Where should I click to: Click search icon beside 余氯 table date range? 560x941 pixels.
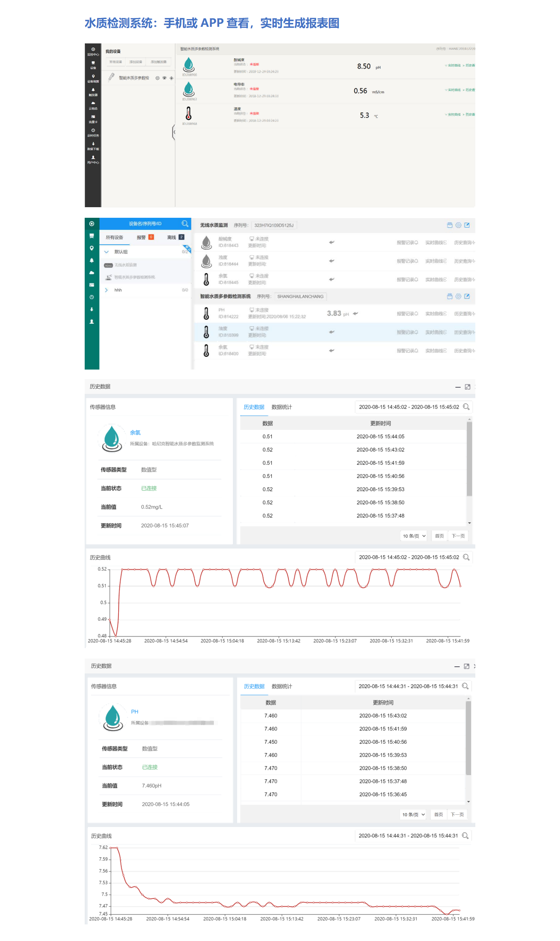[466, 407]
